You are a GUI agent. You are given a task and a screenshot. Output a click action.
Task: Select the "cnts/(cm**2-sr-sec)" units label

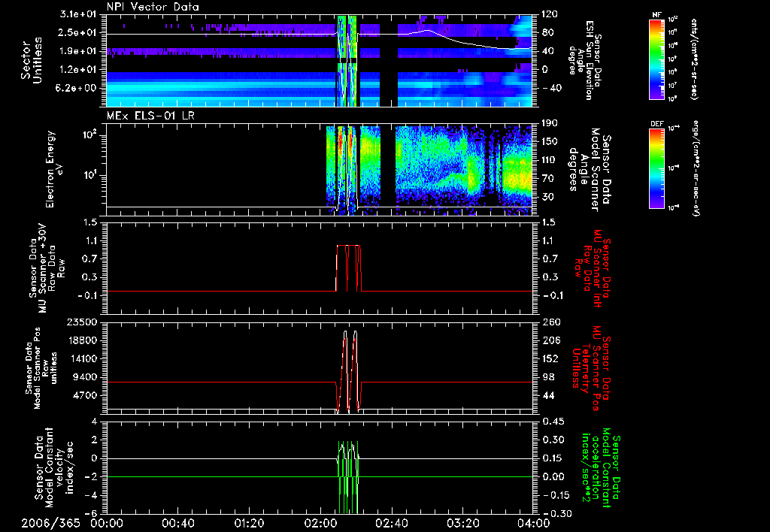click(693, 59)
